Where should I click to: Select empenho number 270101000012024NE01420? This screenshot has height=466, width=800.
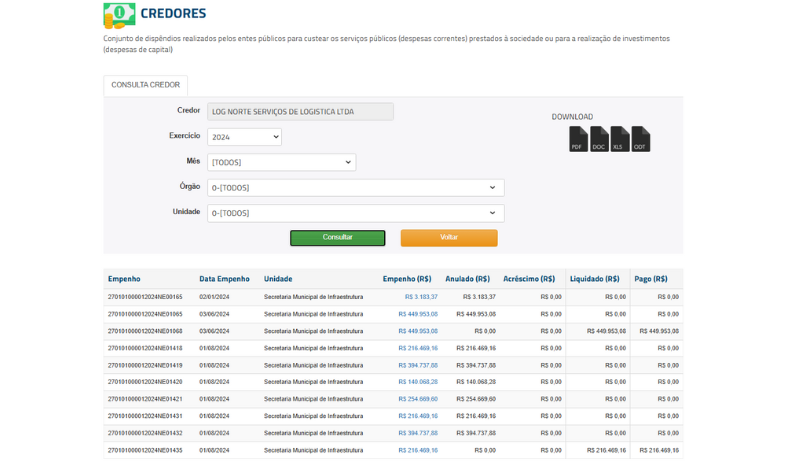pos(145,382)
